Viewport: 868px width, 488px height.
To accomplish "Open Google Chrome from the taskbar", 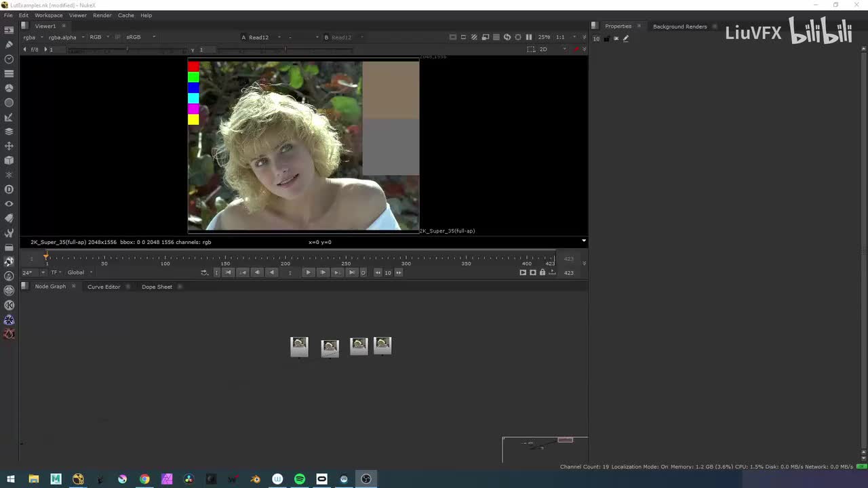I will click(144, 479).
